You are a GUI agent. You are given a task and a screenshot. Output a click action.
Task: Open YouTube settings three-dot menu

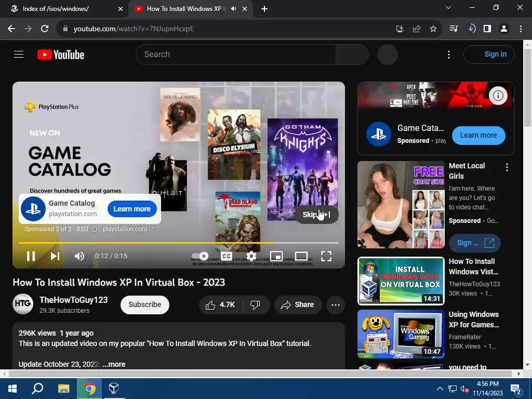(448, 55)
